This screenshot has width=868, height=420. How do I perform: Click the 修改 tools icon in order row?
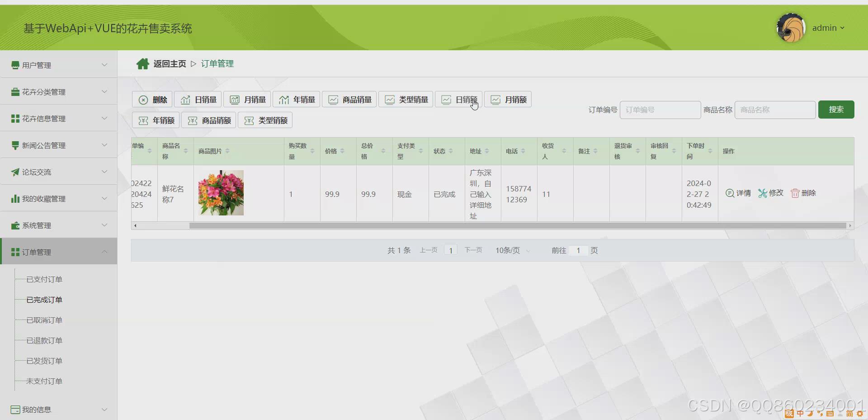point(763,193)
